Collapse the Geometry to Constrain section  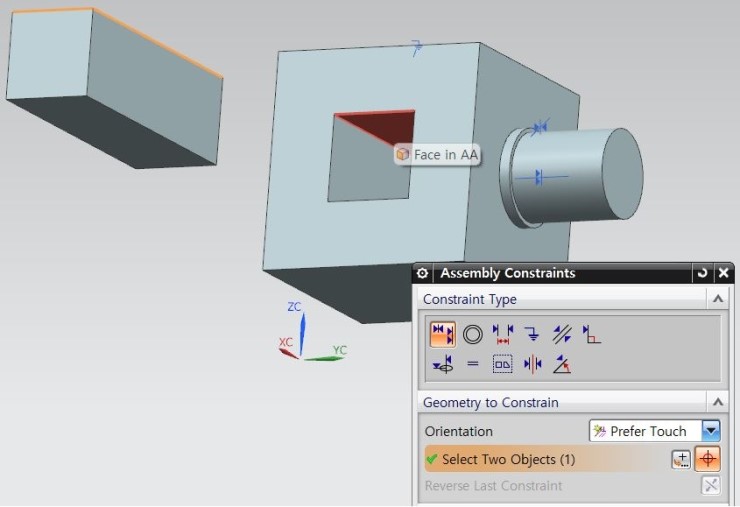[717, 402]
